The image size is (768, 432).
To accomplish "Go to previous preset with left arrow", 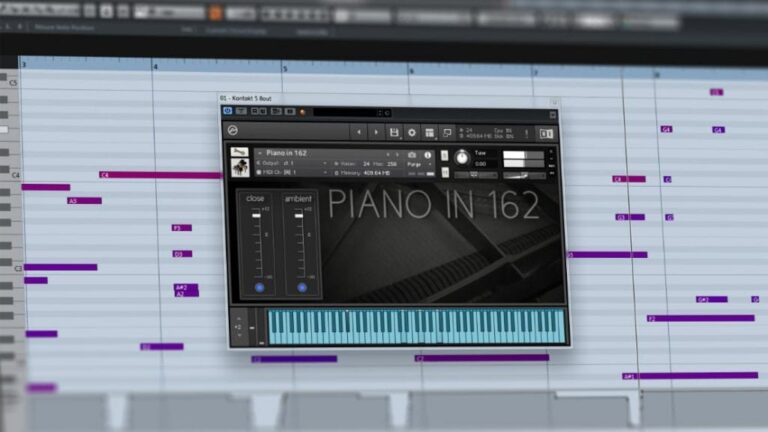I will click(x=359, y=132).
